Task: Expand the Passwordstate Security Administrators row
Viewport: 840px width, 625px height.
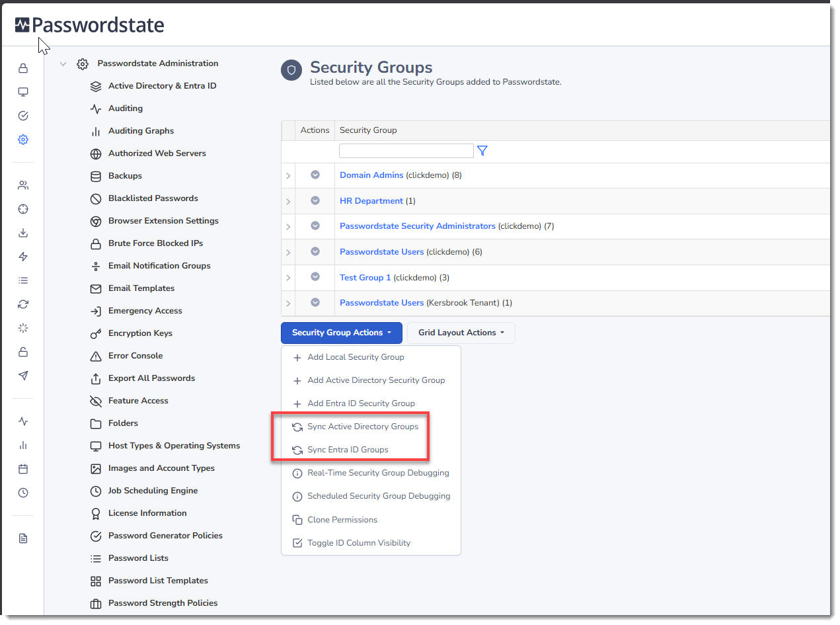Action: [x=288, y=227]
